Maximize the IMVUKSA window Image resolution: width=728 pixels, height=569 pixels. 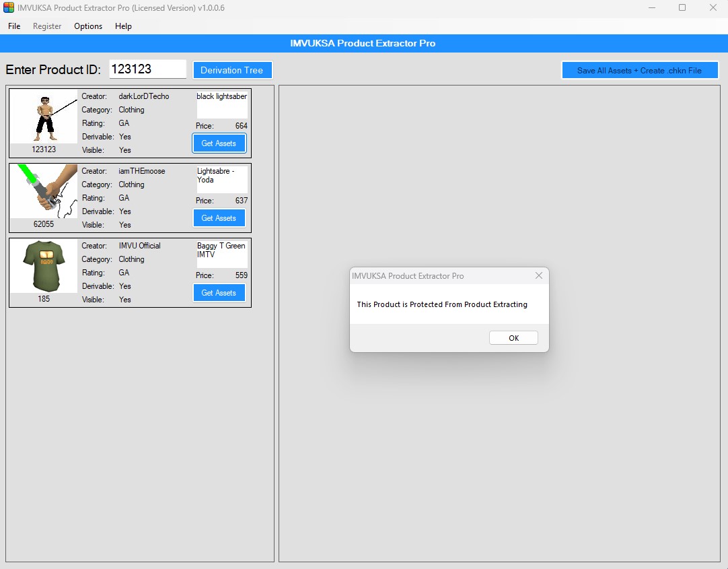click(x=682, y=8)
